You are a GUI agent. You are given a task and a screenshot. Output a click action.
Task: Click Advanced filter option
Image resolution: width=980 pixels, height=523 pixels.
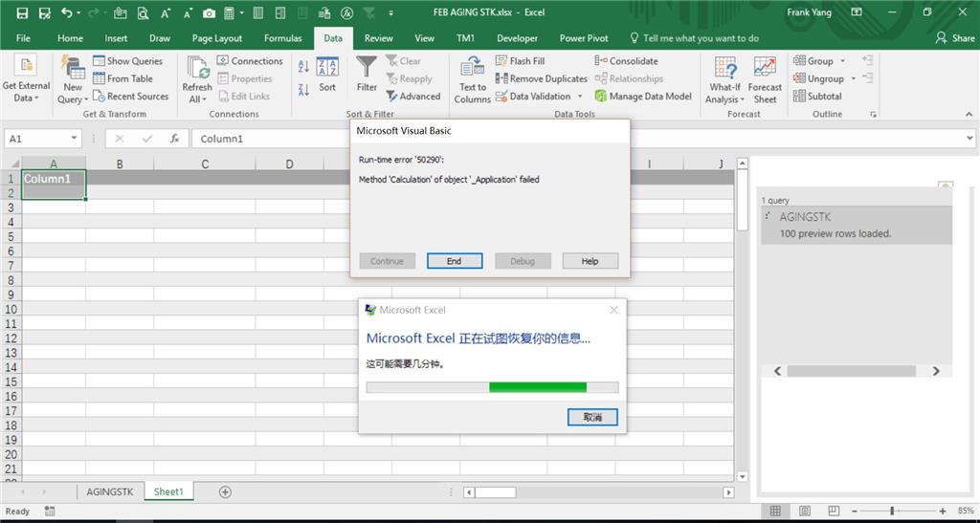pyautogui.click(x=413, y=97)
